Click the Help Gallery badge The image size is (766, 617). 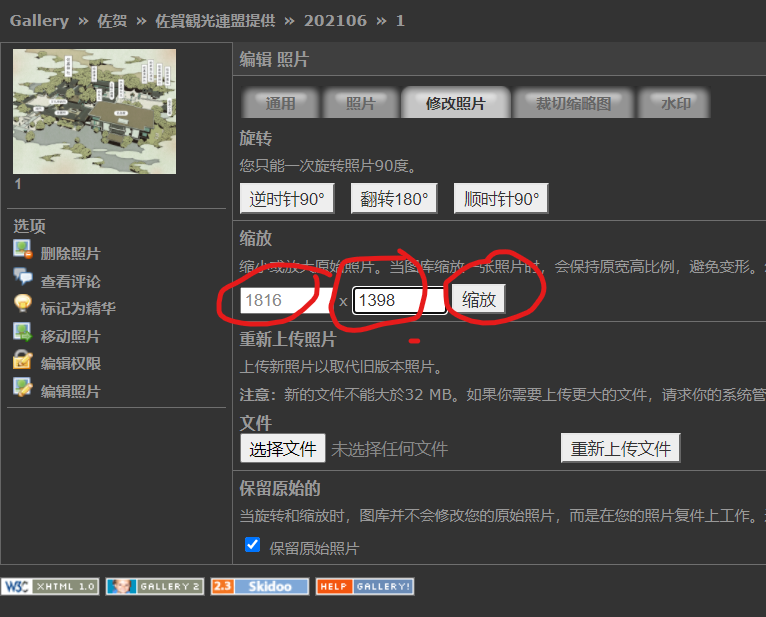click(365, 586)
